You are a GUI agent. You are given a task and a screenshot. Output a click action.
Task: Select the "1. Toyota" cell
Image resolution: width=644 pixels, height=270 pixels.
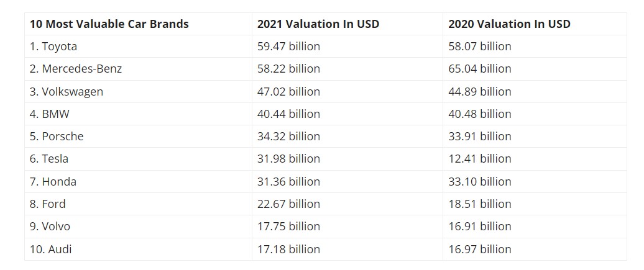[x=53, y=47]
